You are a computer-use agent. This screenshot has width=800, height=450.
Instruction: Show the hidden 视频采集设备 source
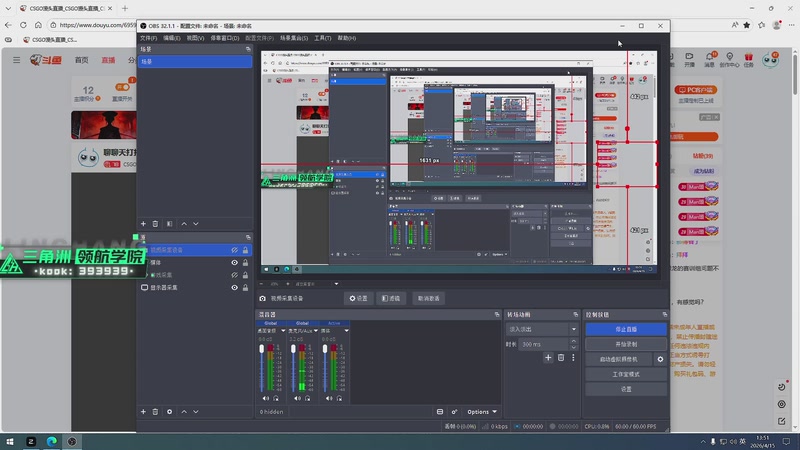click(234, 250)
